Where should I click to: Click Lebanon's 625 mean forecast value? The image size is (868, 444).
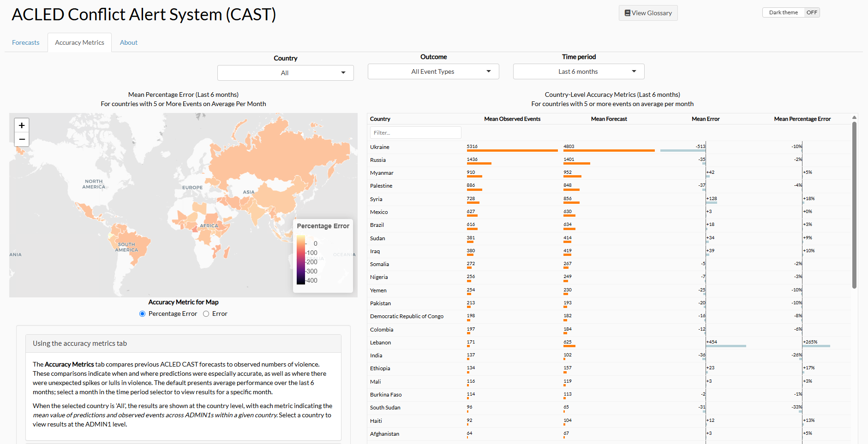(568, 342)
